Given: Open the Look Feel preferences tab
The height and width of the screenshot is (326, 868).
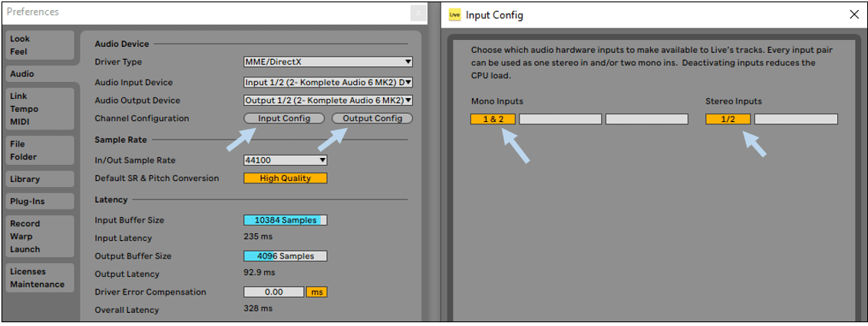Looking at the screenshot, I should tap(40, 45).
